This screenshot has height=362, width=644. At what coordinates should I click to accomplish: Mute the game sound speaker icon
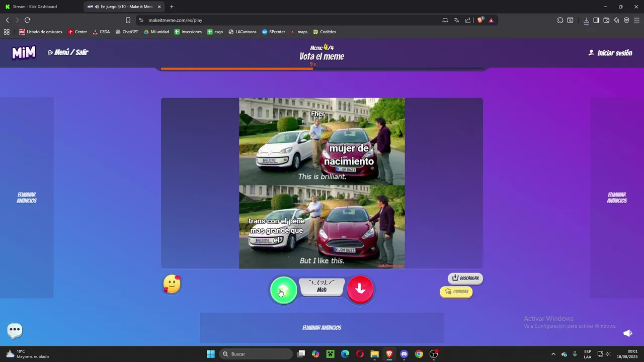point(628,333)
